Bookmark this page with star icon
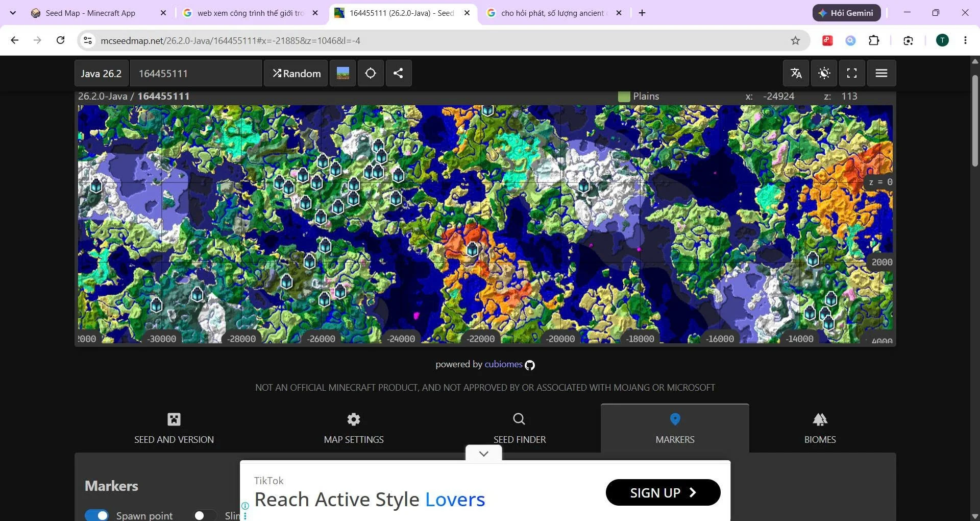980x521 pixels. click(795, 40)
